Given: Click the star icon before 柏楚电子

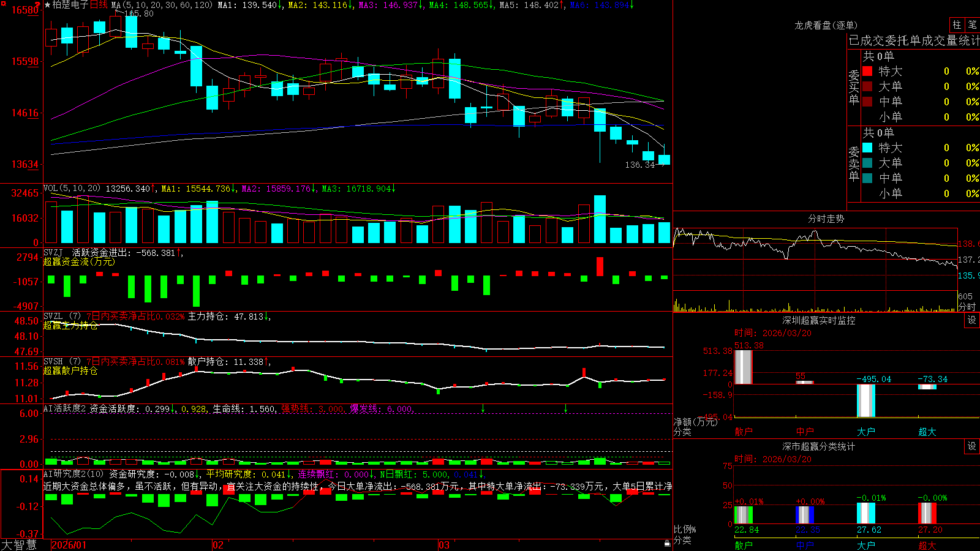Looking at the screenshot, I should pyautogui.click(x=47, y=5).
